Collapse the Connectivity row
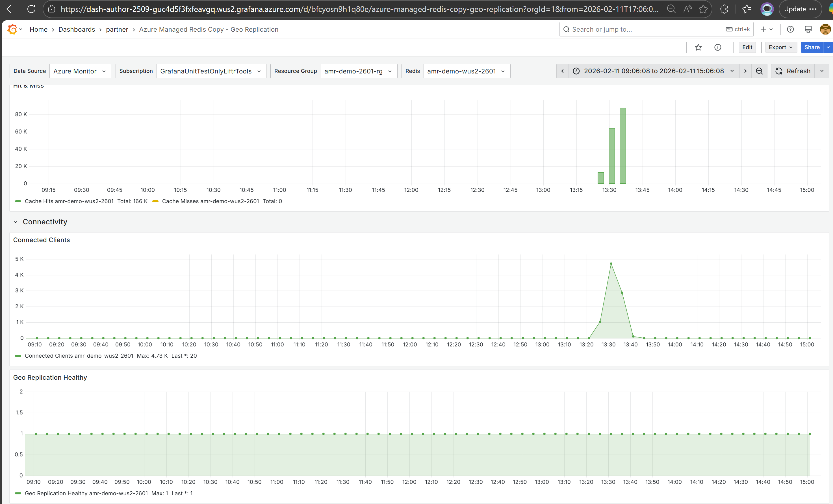 click(x=16, y=222)
